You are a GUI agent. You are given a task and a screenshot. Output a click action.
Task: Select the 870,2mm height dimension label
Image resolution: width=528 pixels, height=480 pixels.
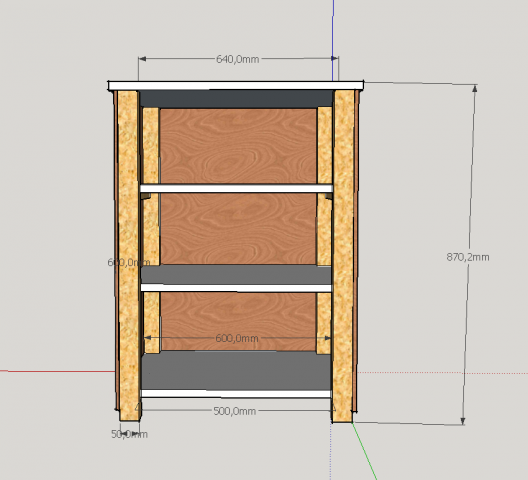click(468, 257)
